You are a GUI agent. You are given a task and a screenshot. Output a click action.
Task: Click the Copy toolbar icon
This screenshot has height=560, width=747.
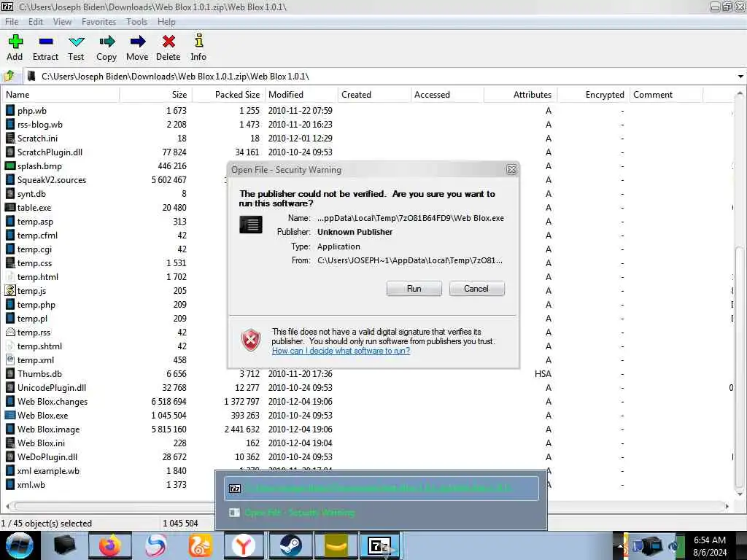(107, 42)
